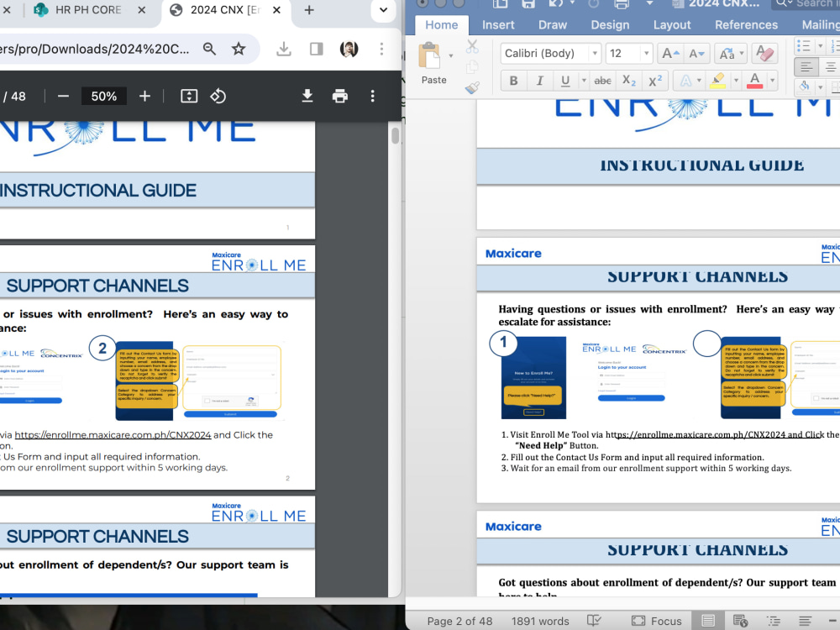Apply yellow text highlight color
This screenshot has width=840, height=630.
[717, 81]
